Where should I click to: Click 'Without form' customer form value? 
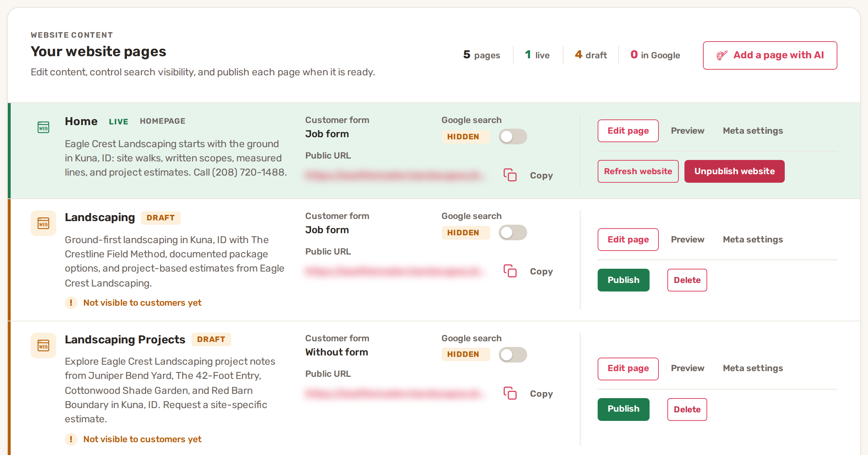coord(337,352)
